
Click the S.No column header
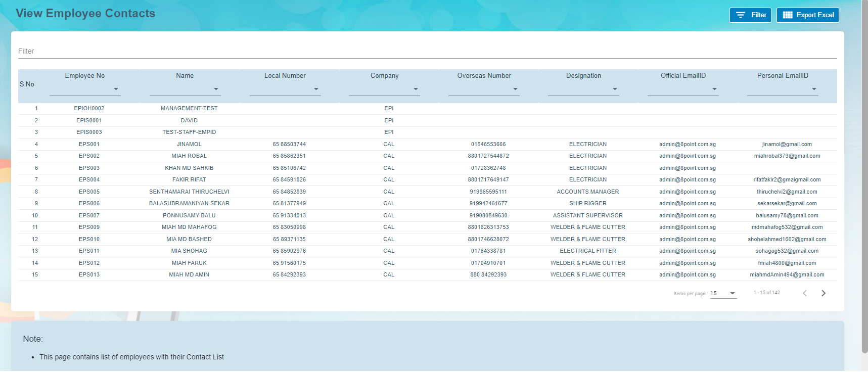(x=27, y=84)
